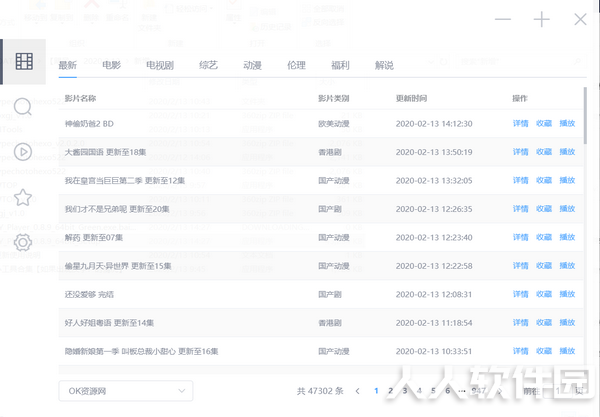Switch to the 电影 tab
This screenshot has width=600, height=417.
click(111, 65)
